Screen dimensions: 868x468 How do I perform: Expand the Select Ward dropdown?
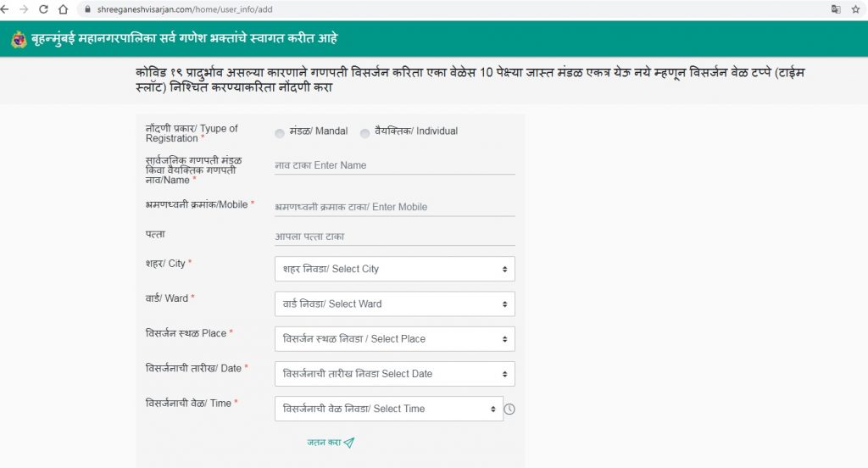tap(395, 304)
